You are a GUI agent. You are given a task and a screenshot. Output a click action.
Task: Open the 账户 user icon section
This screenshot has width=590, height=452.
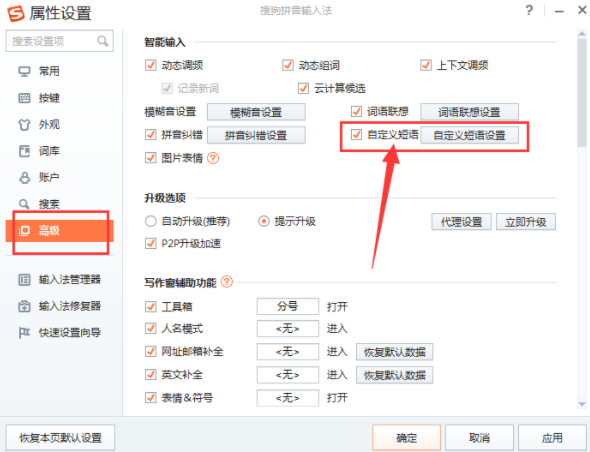pos(24,178)
